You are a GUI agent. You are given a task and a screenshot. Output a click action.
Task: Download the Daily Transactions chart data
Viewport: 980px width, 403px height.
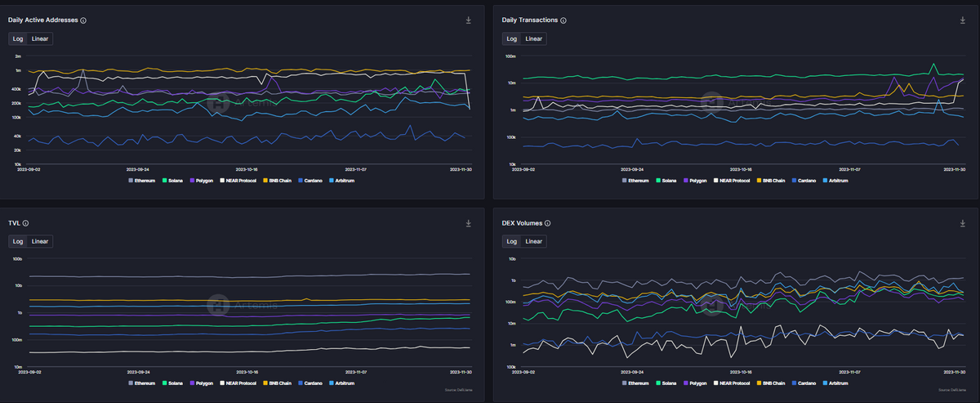pos(962,20)
